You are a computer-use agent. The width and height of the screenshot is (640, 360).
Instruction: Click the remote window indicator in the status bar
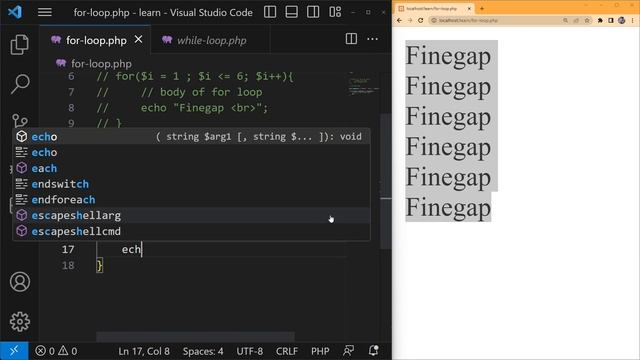(x=14, y=351)
